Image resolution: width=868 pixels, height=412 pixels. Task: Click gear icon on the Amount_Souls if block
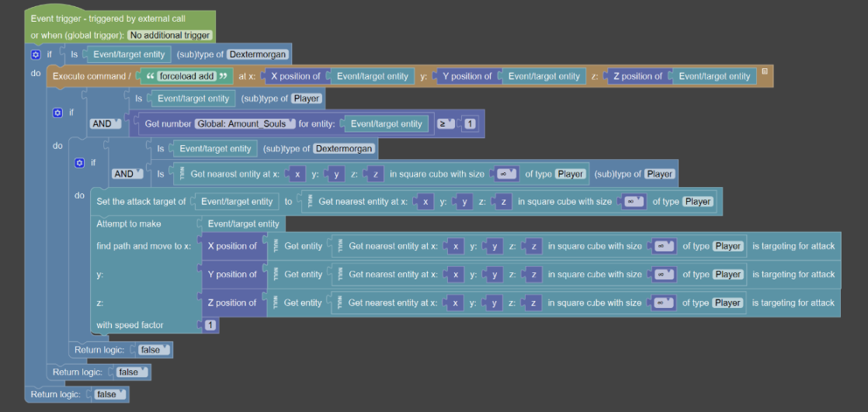pos(57,113)
